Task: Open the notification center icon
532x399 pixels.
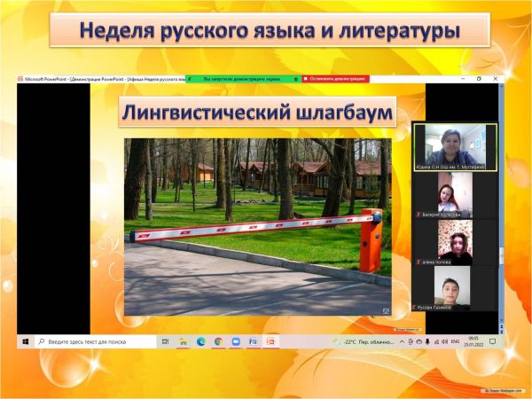Action: click(x=493, y=340)
